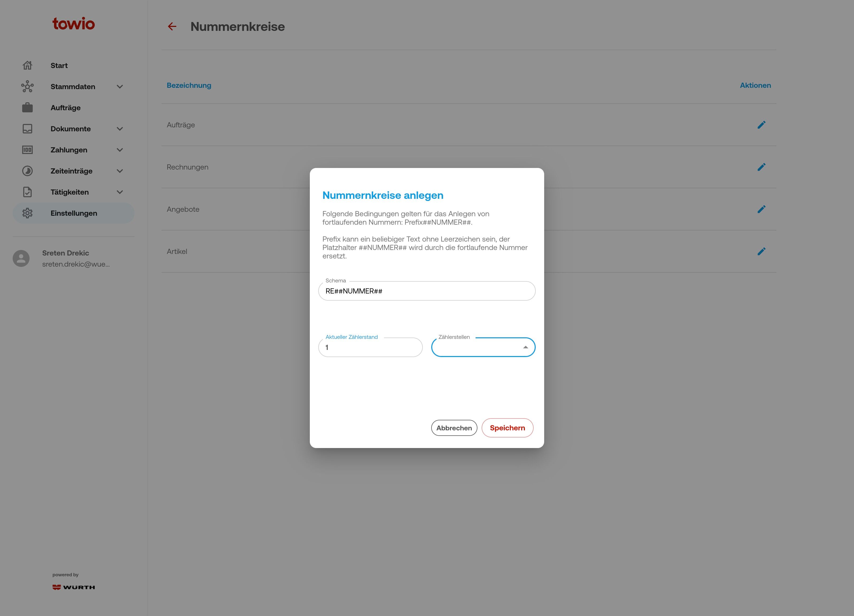Click the Schema input field
The width and height of the screenshot is (854, 616).
click(427, 291)
